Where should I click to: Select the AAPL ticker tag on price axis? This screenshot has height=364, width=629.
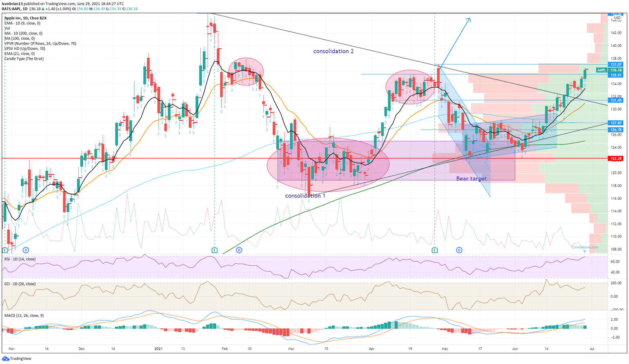tap(601, 70)
